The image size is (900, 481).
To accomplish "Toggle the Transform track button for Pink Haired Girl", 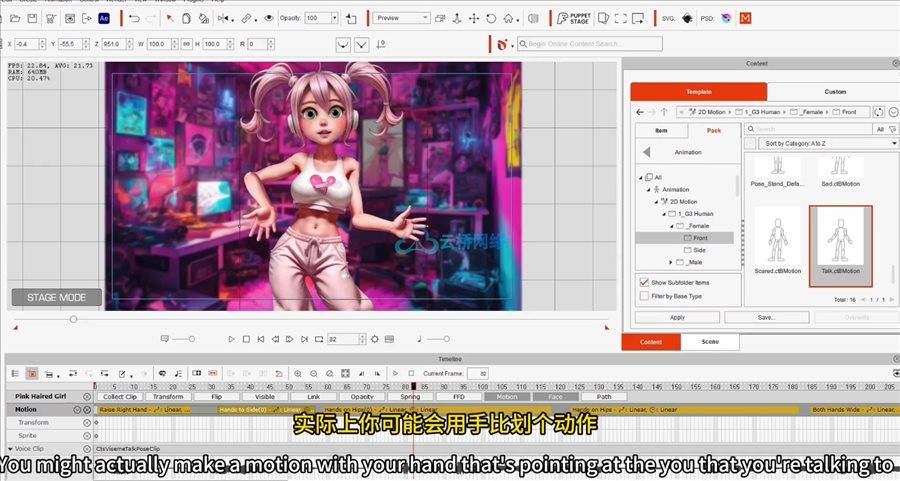I will click(168, 397).
